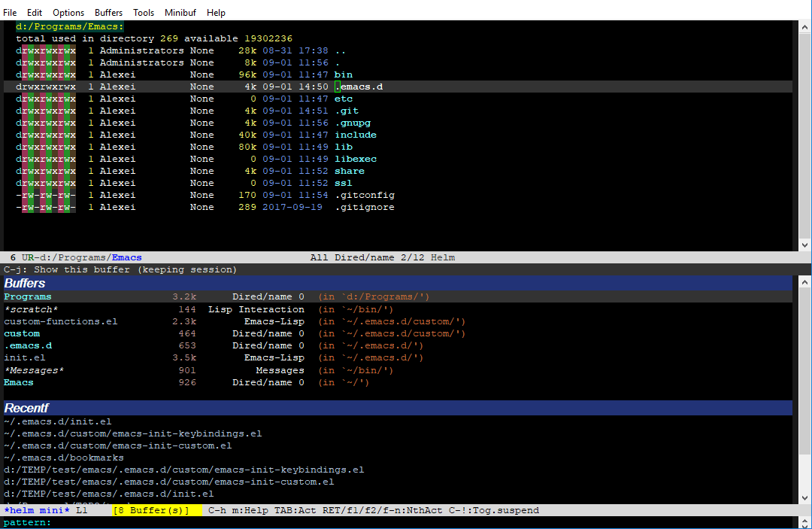
Task: Select the bin directory entry
Action: [344, 74]
